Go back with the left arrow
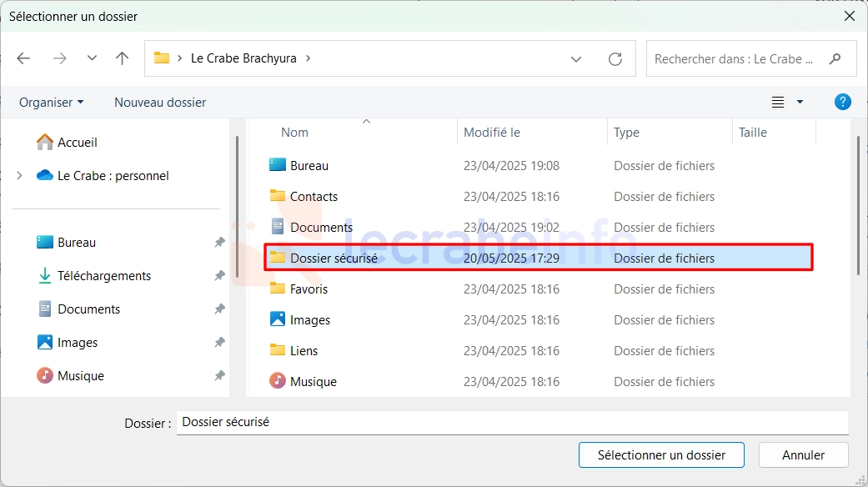Viewport: 868px width, 487px height. point(23,58)
